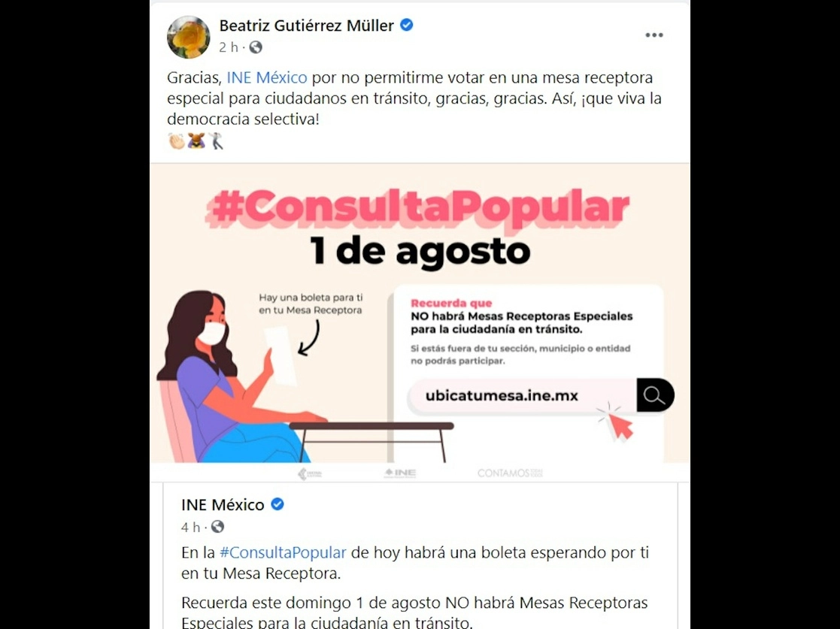Screen dimensions: 840x629
Task: Click the verified badge beside Beatriz Gutiérrez Müller
Action: tap(407, 25)
